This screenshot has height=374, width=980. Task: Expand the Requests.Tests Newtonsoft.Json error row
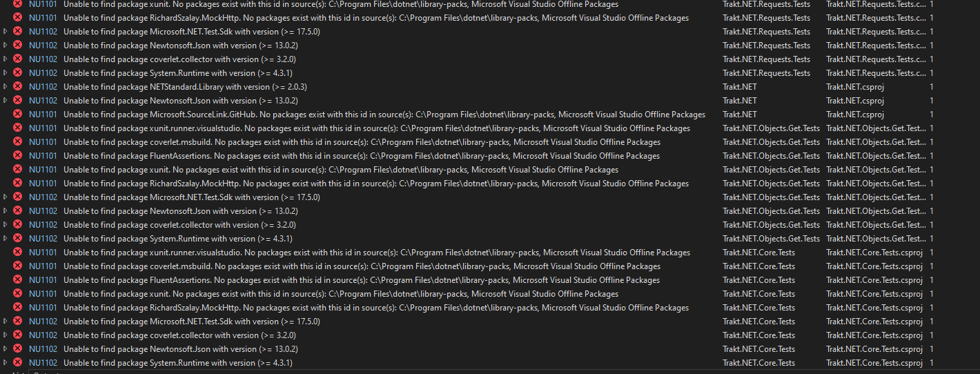(6, 46)
